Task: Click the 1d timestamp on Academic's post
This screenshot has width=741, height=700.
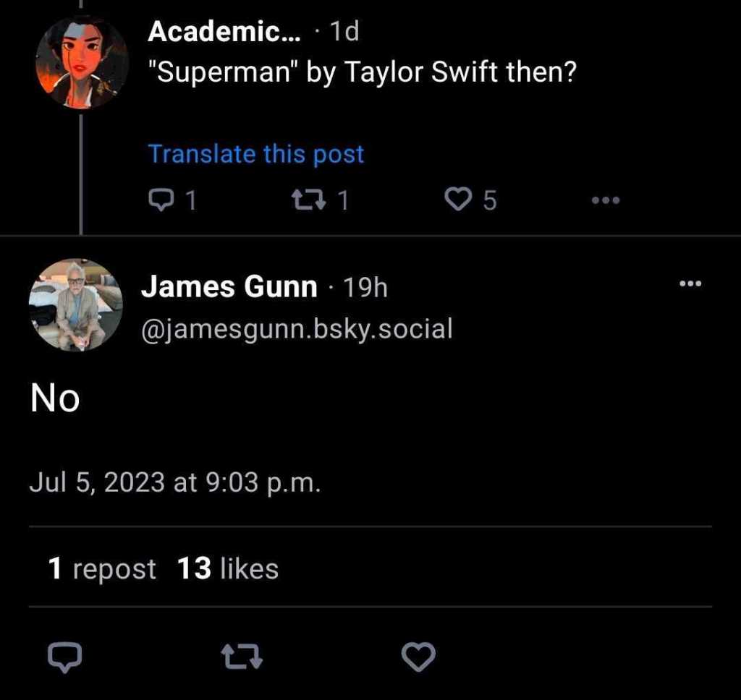Action: 344,32
